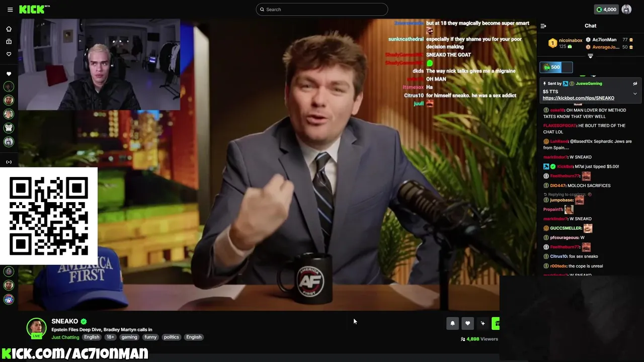Open the gorilla avatar channel in sidebar
644x362 pixels.
tap(9, 128)
